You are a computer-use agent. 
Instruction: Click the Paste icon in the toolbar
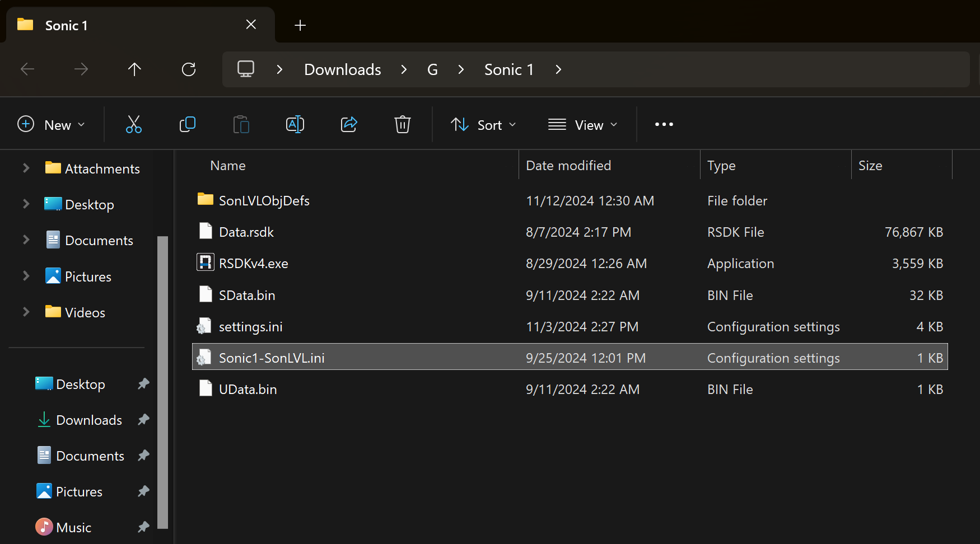(x=241, y=124)
